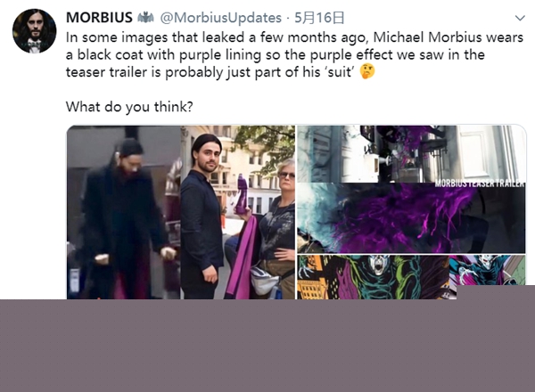
Task: Open the purple smoke effect trailer frame
Action: 411,218
